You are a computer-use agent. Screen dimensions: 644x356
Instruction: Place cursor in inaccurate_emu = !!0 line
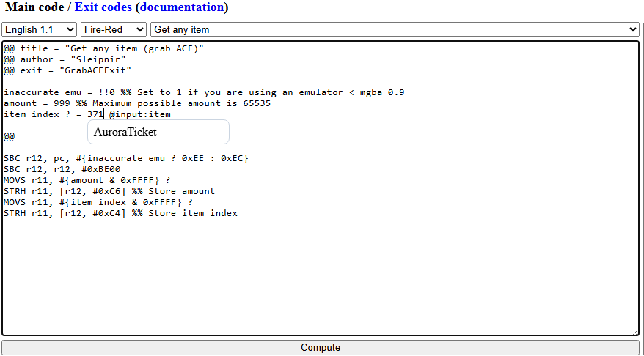[x=204, y=92]
